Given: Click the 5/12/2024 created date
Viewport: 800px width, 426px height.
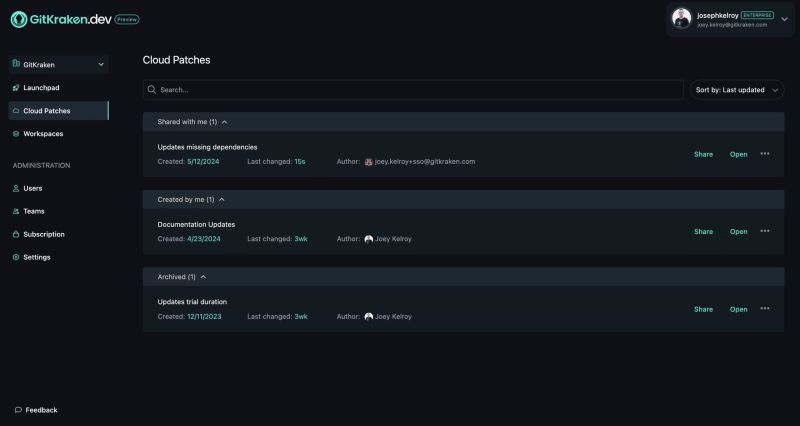Looking at the screenshot, I should pos(203,161).
